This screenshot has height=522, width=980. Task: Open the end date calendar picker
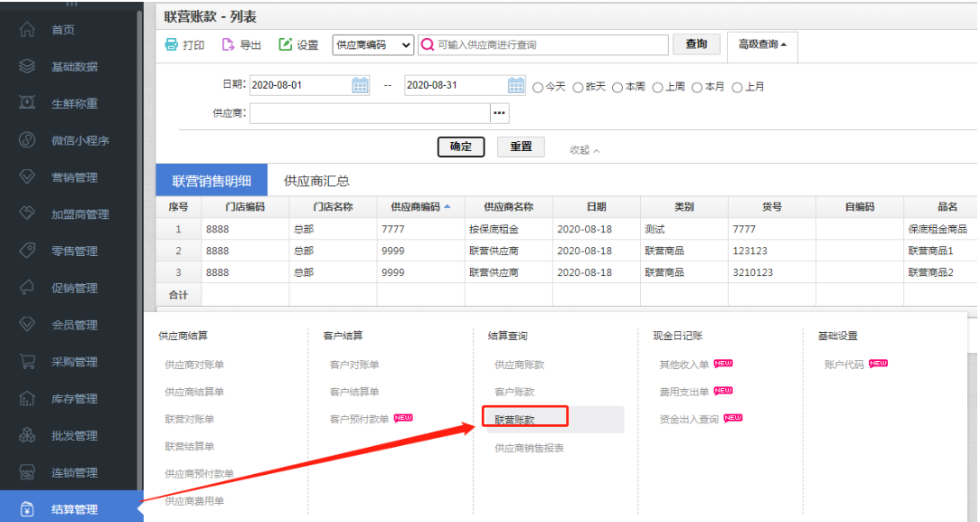(515, 85)
